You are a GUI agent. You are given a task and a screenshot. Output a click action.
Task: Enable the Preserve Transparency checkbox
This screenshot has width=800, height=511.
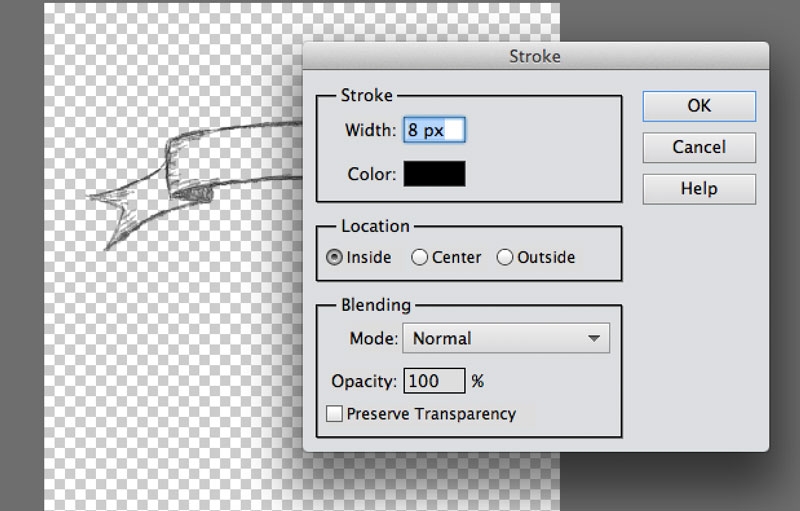coord(334,413)
